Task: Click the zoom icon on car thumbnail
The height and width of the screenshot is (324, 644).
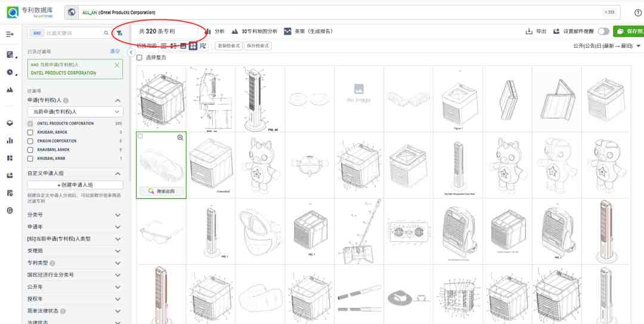Action: 180,138
